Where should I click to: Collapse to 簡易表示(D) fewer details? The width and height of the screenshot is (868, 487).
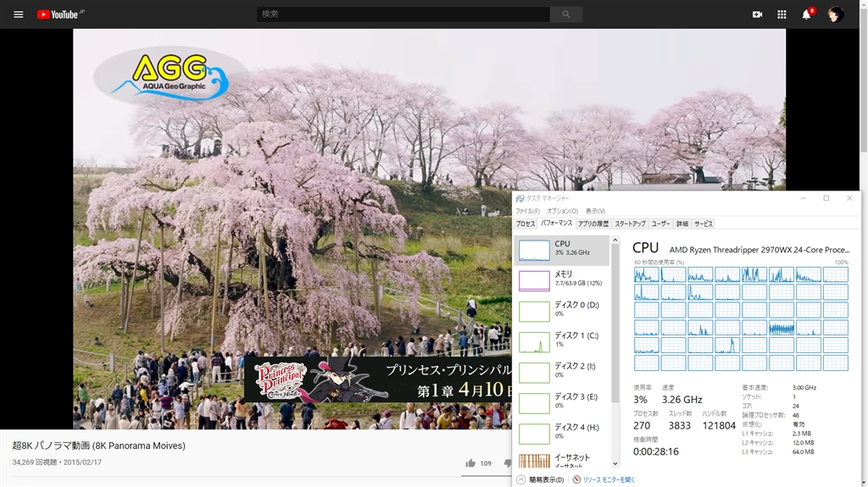click(x=541, y=480)
